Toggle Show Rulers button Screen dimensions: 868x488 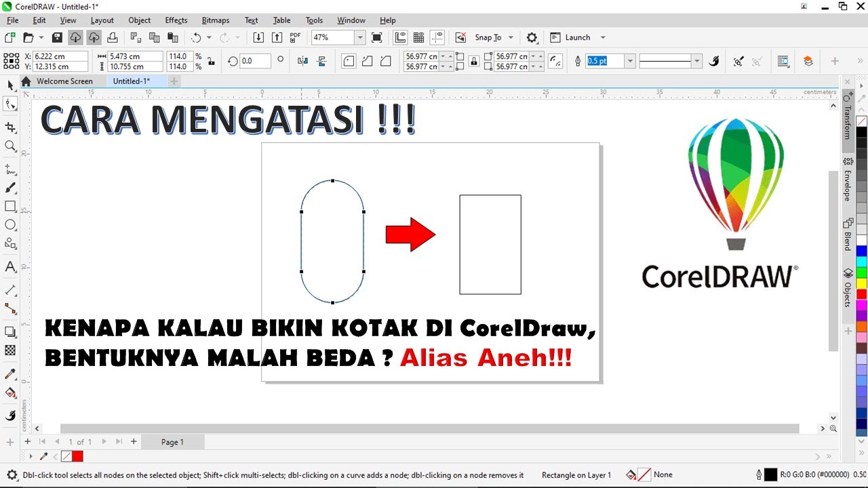[x=400, y=37]
